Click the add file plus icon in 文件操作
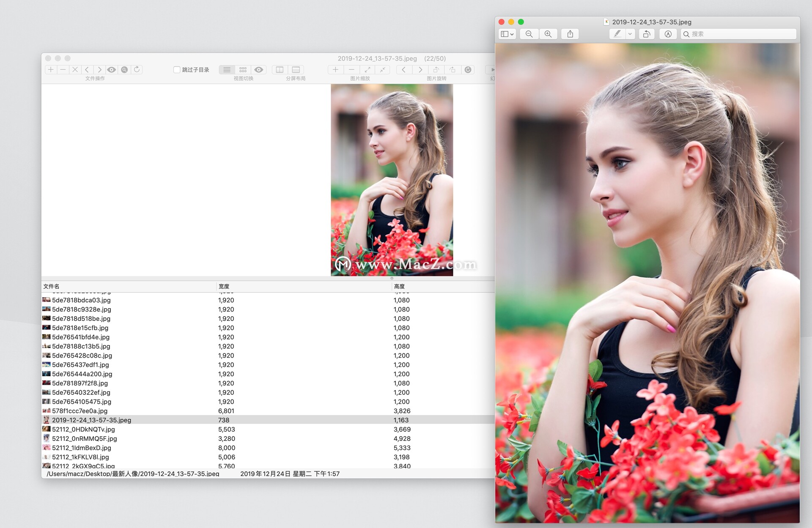 coord(51,69)
